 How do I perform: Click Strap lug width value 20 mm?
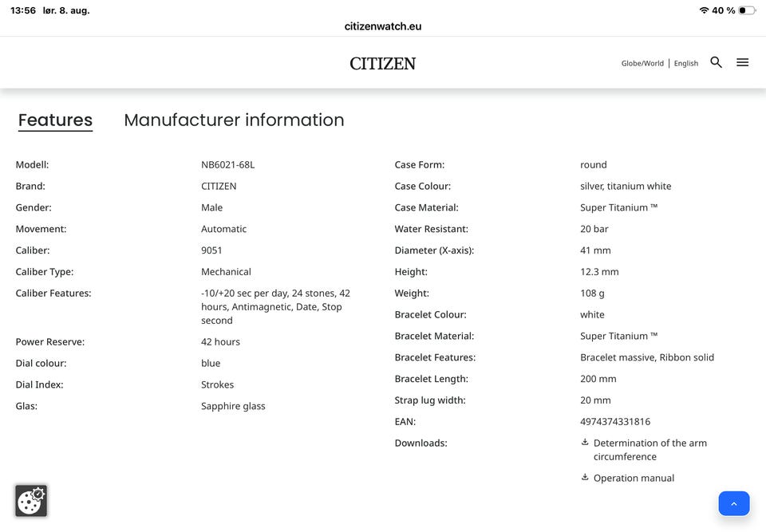coord(595,400)
